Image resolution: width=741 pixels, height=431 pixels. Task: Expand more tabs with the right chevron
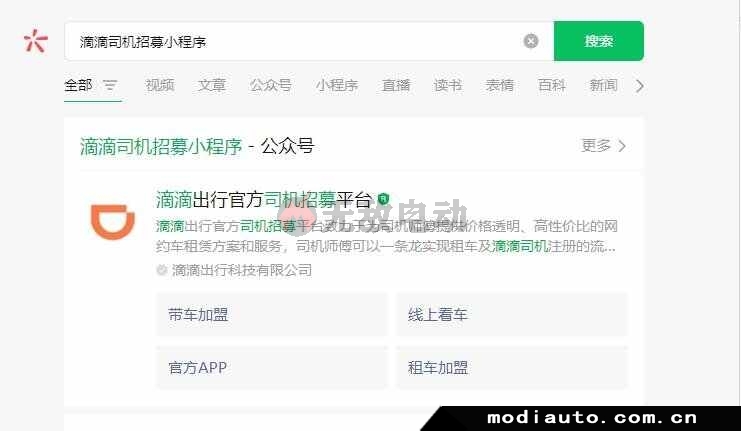pyautogui.click(x=639, y=86)
